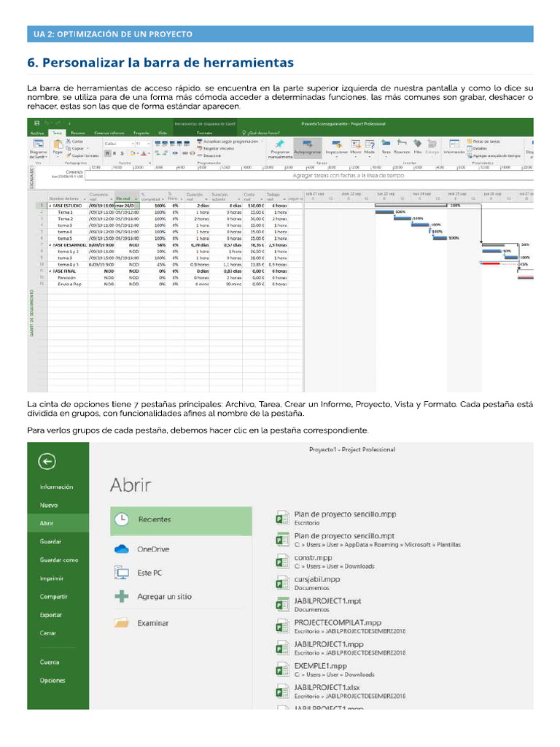The image size is (560, 747).
Task: Enable Programar manualmente mode
Action: [x=280, y=150]
